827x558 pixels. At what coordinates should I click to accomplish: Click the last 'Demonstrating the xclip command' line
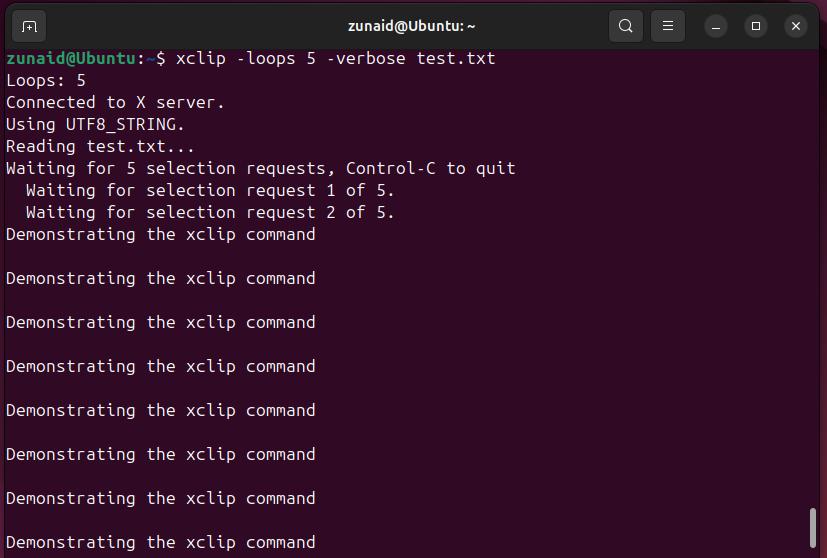[160, 542]
